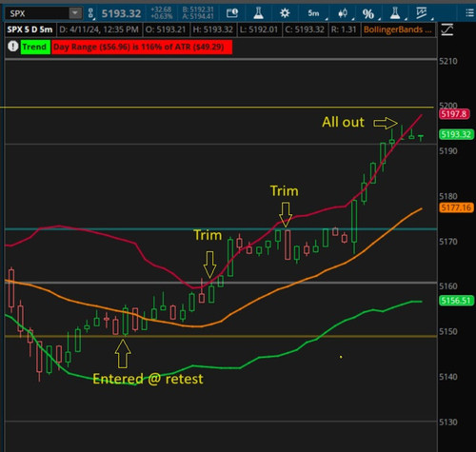
Task: Click the exclamation alert icon beside Trend
Action: (13, 47)
